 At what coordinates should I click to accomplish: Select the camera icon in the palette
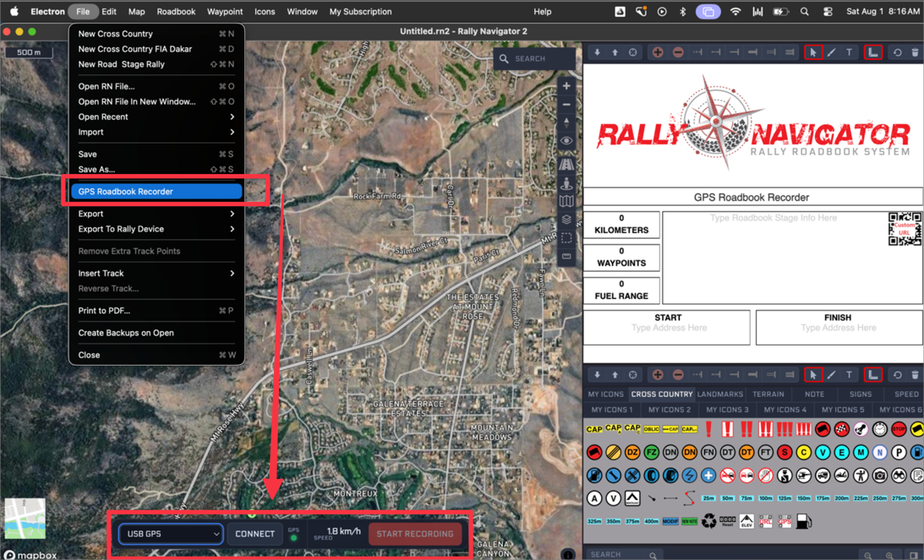coord(880,476)
